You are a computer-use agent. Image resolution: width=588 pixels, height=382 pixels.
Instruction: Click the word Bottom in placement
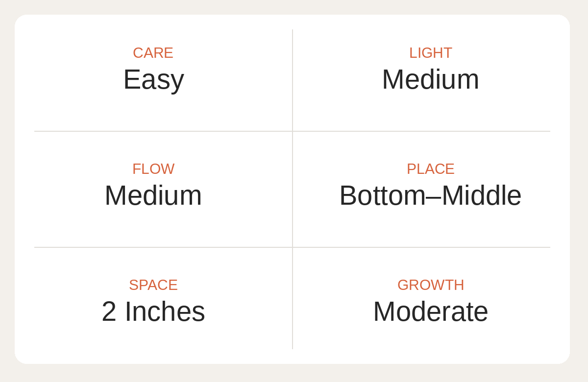[383, 195]
